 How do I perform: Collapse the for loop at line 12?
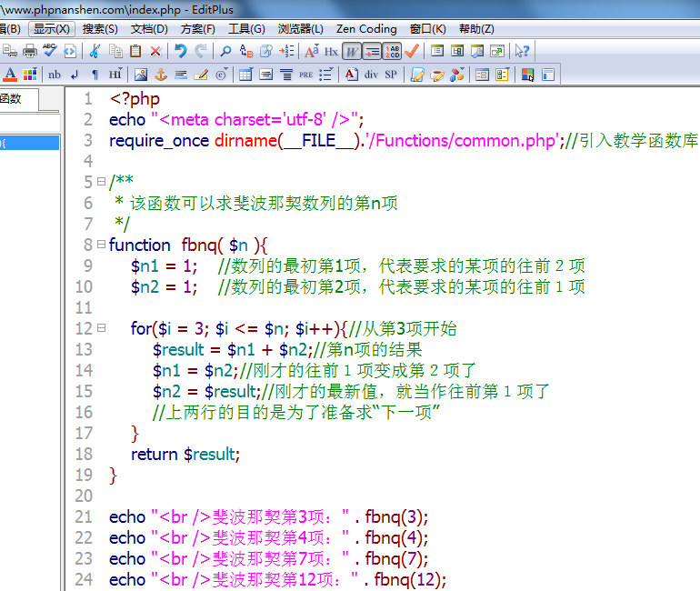pos(101,328)
